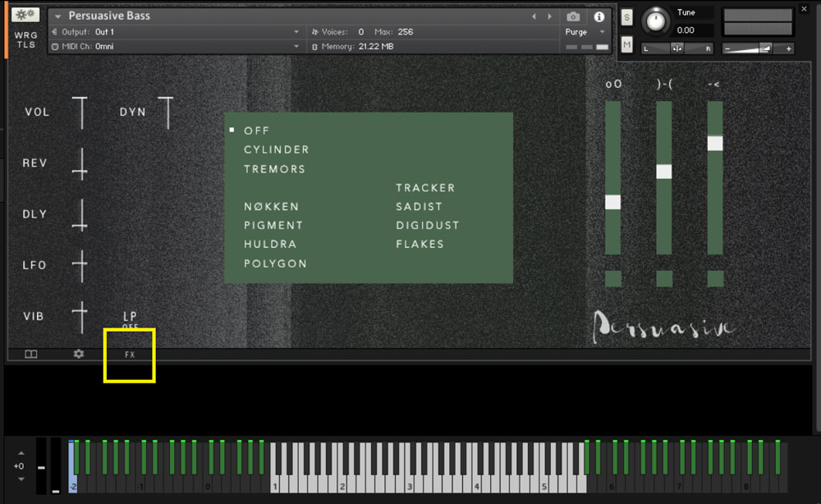The height and width of the screenshot is (504, 821).
Task: Toggle the square button under )-( fader
Action: click(664, 278)
